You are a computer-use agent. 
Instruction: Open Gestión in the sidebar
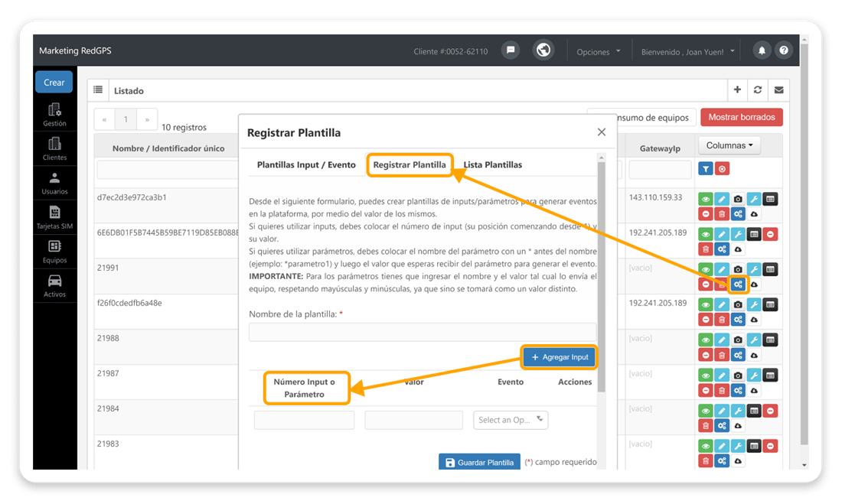click(x=55, y=115)
